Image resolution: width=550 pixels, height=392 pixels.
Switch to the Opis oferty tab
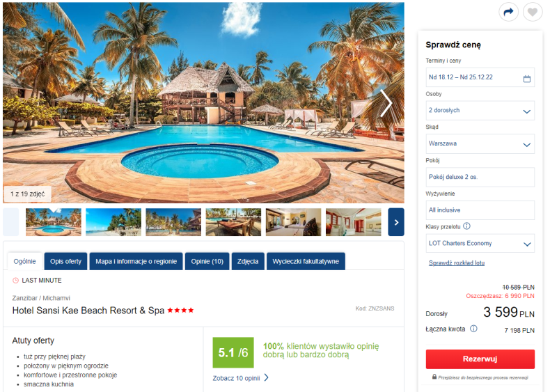pyautogui.click(x=65, y=261)
